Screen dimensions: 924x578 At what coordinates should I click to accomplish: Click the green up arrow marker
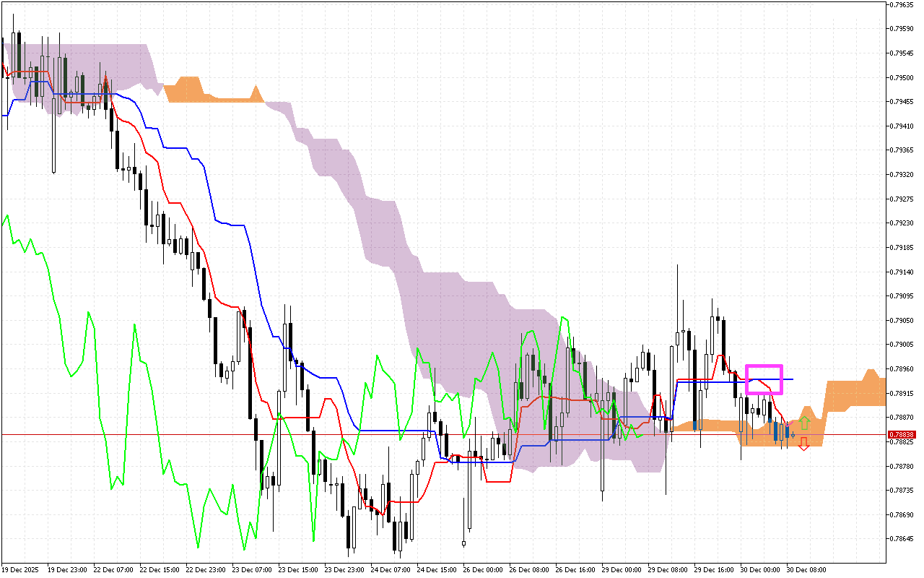(805, 423)
